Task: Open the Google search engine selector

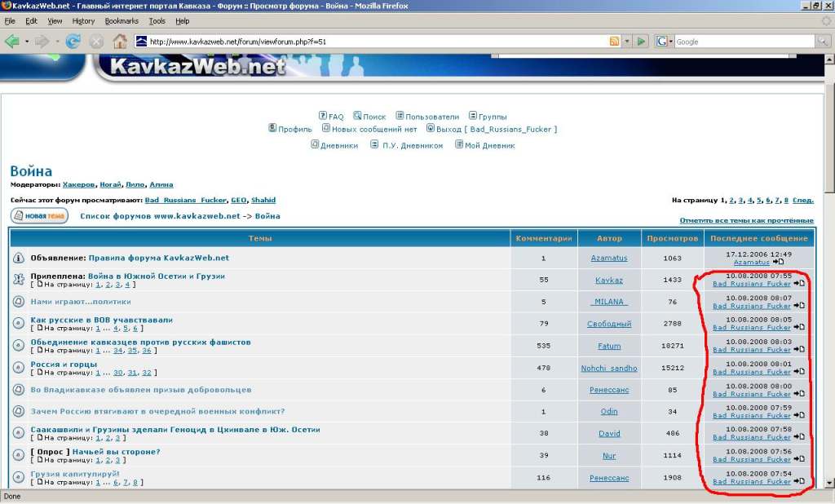Action: click(x=664, y=41)
